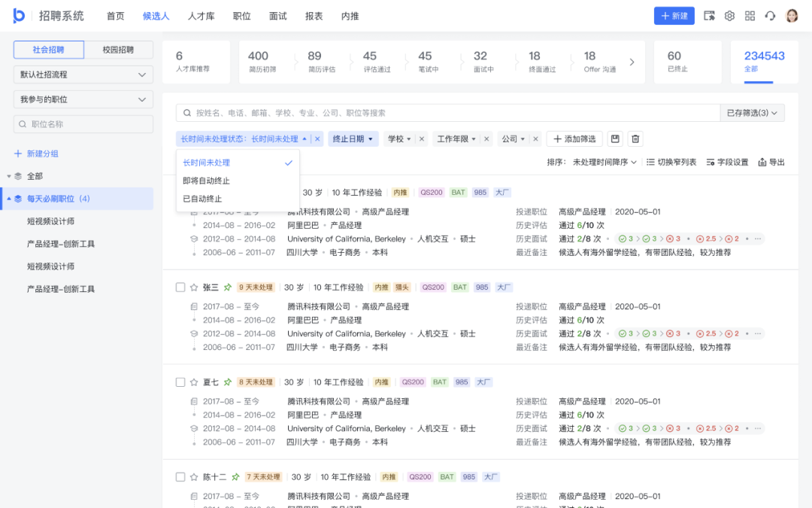This screenshot has width=812, height=508.
Task: Remove the 学校 filter with its X
Action: [x=422, y=139]
